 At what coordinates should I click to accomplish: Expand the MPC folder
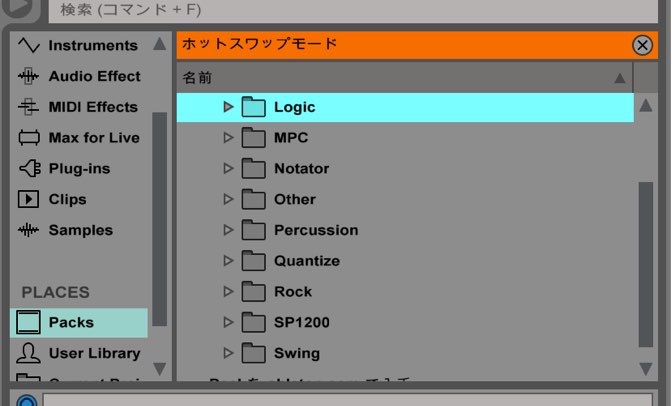point(228,138)
